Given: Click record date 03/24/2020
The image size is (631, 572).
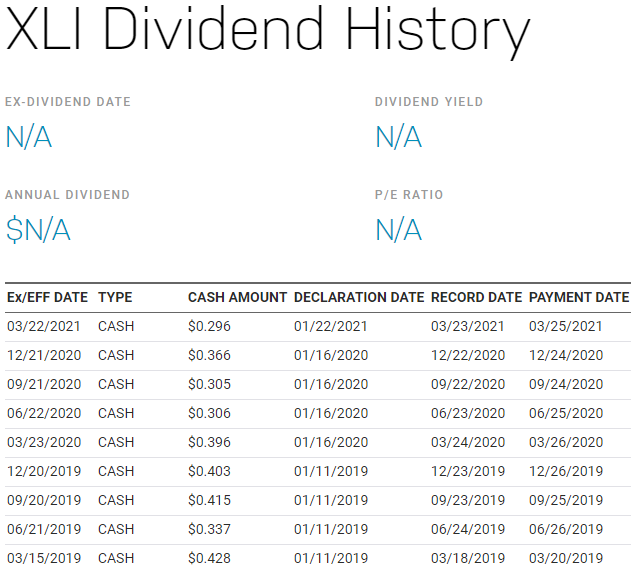Looking at the screenshot, I should 468,442.
